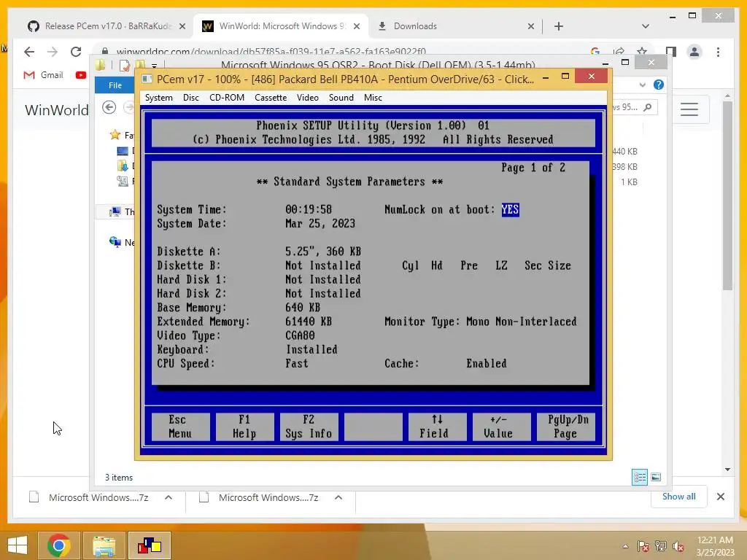Open a new Chrome tab
This screenshot has width=747, height=560.
tap(559, 26)
